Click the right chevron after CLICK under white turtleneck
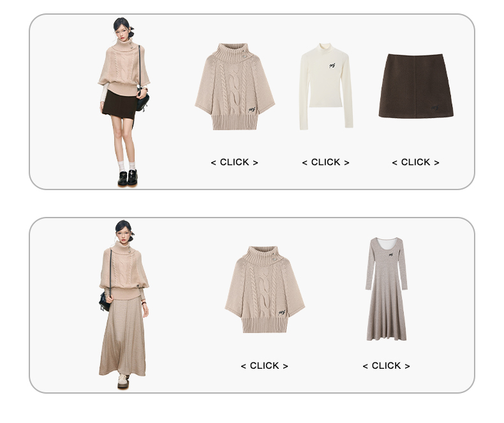Image resolution: width=504 pixels, height=423 pixels. point(347,163)
